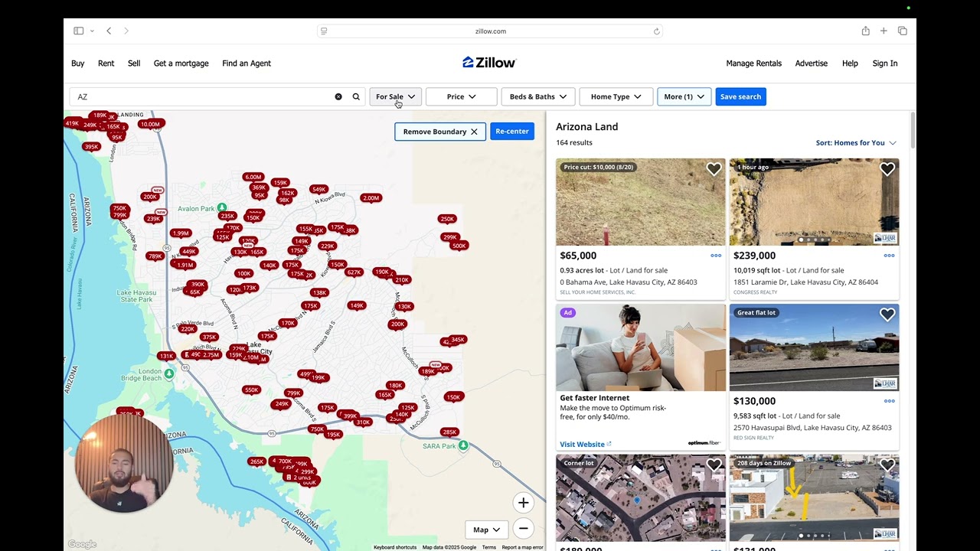The width and height of the screenshot is (980, 551).
Task: Reload page using the refresh icon
Action: click(656, 31)
